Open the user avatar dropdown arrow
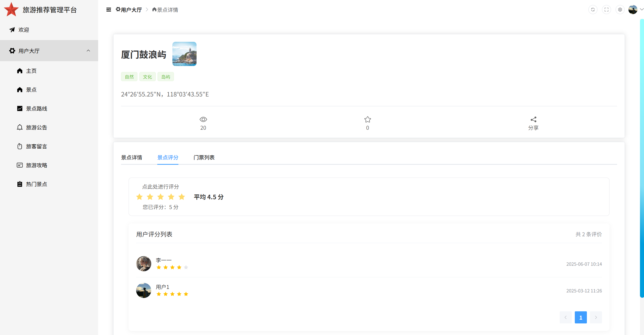The height and width of the screenshot is (335, 644). click(641, 10)
